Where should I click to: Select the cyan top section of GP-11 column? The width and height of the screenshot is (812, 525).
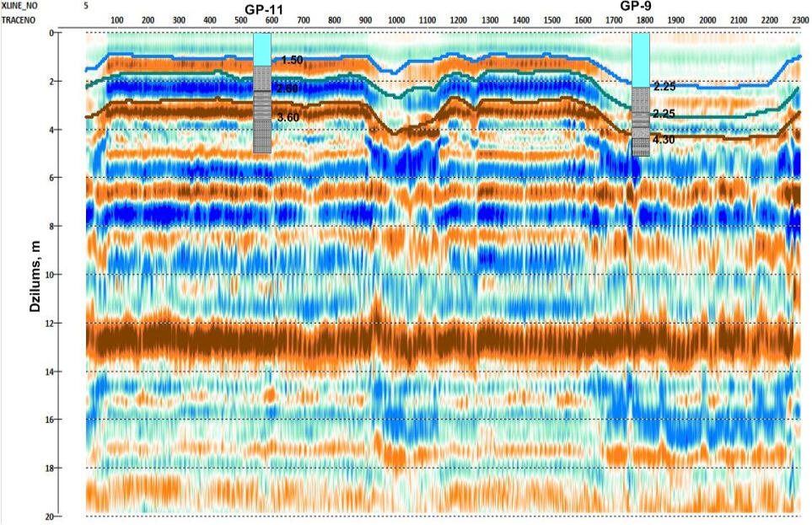pyautogui.click(x=262, y=49)
